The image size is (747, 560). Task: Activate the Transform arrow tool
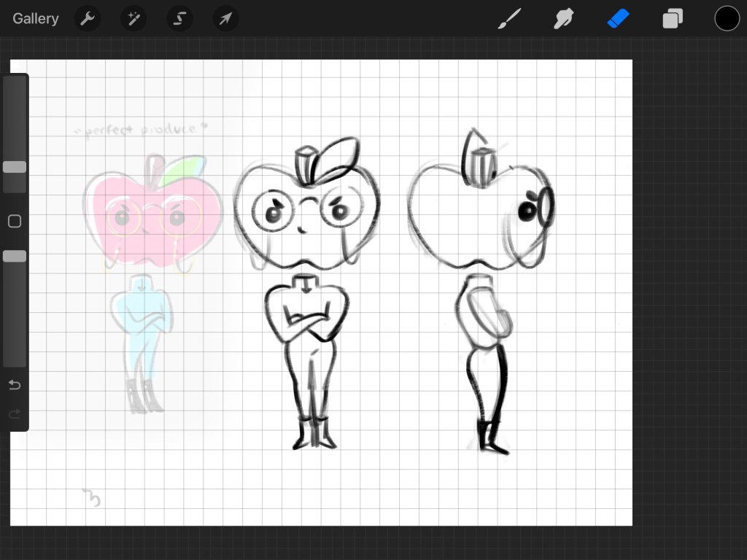pyautogui.click(x=225, y=19)
